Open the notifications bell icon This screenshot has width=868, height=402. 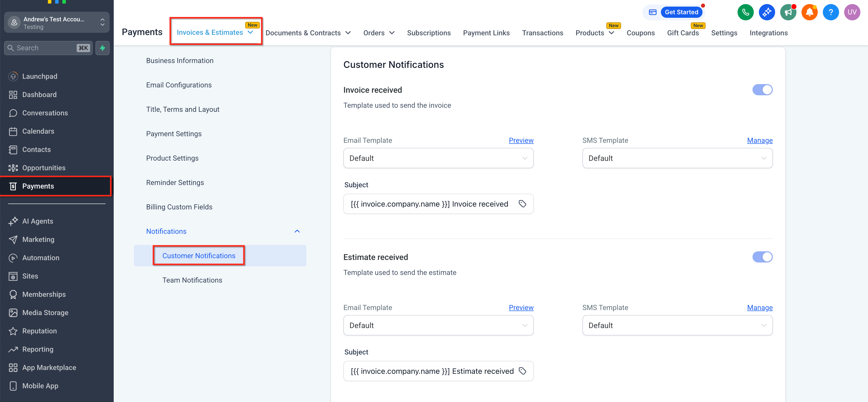click(809, 12)
